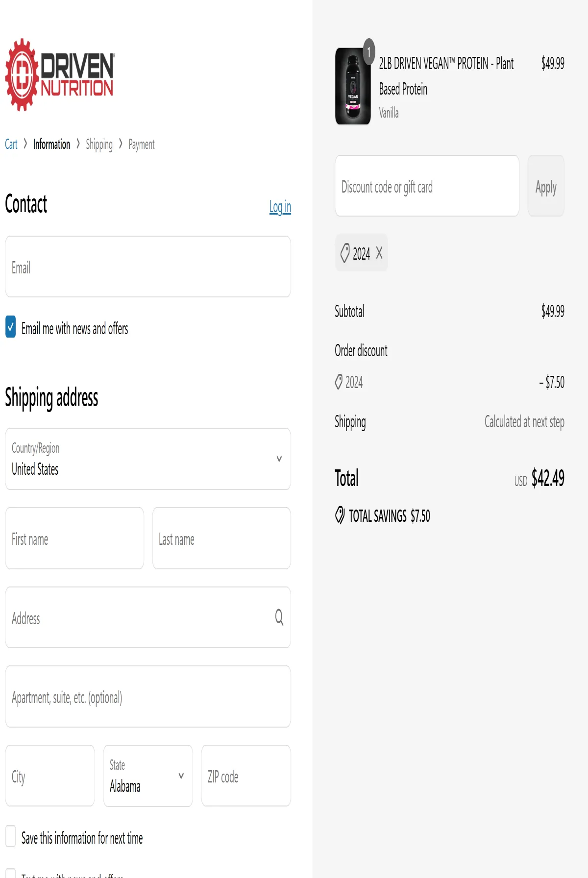Click the Total Savings tag icon
This screenshot has height=878, width=588.
pyautogui.click(x=340, y=515)
